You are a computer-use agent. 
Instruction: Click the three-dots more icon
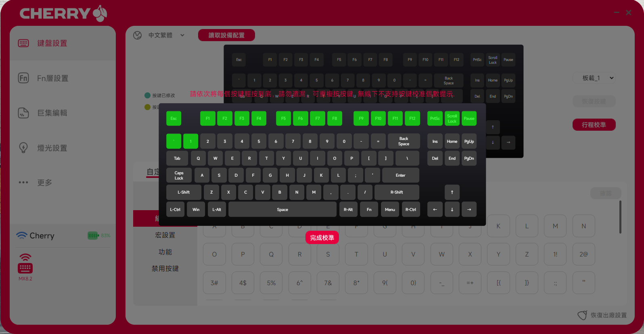pyautogui.click(x=23, y=182)
